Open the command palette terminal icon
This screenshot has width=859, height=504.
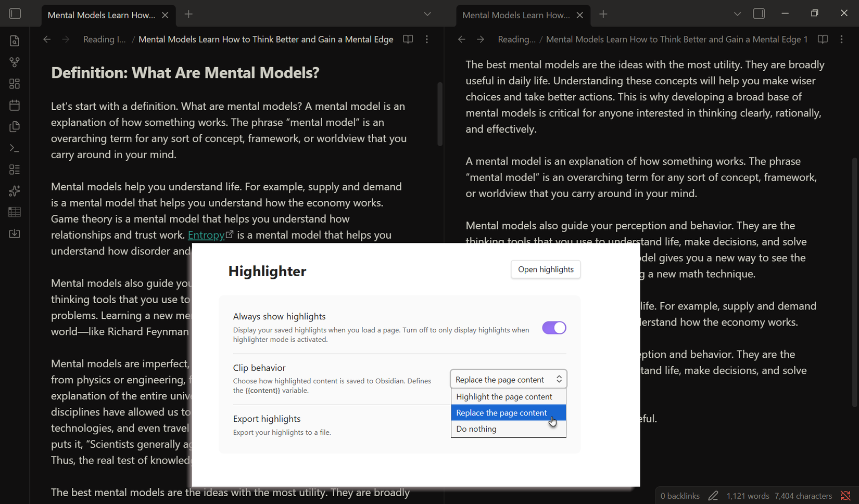[15, 148]
